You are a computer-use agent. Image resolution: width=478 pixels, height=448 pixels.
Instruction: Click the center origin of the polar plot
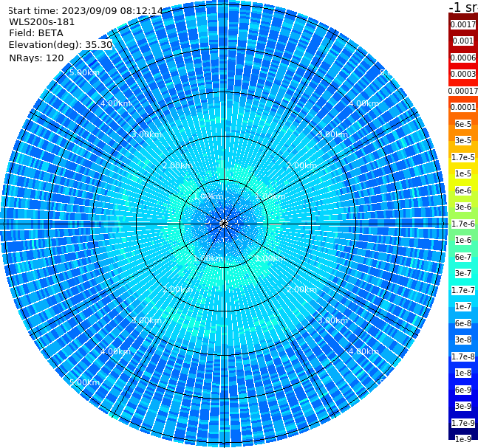[x=224, y=224]
